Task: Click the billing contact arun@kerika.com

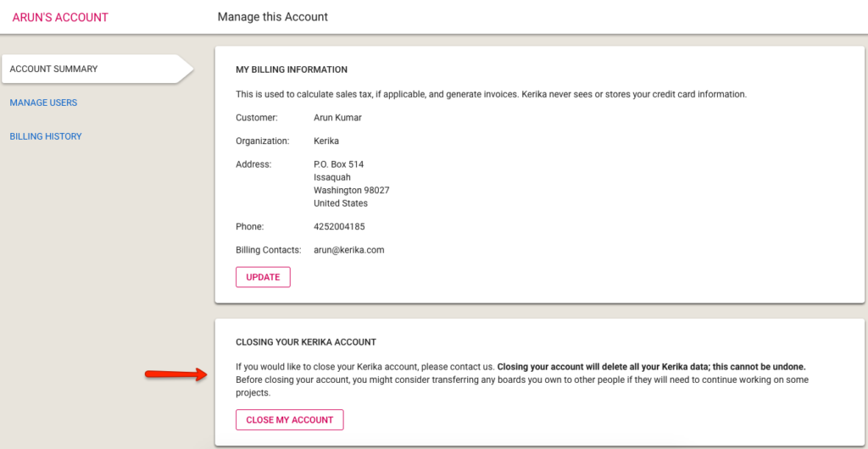Action: click(348, 250)
